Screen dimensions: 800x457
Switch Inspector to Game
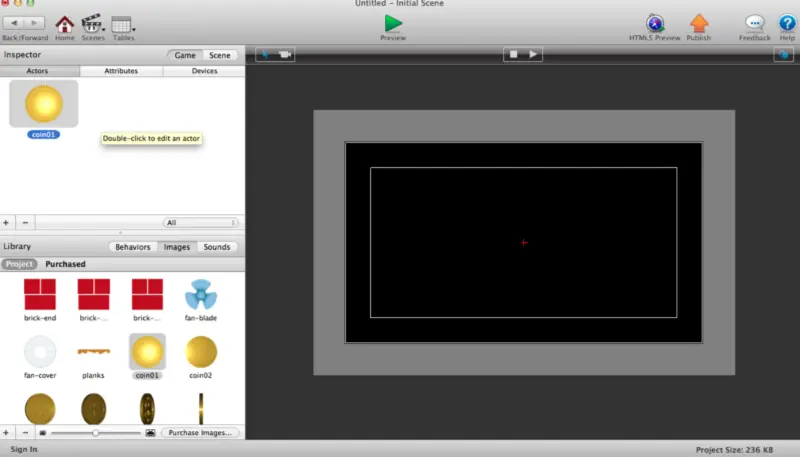pos(185,55)
